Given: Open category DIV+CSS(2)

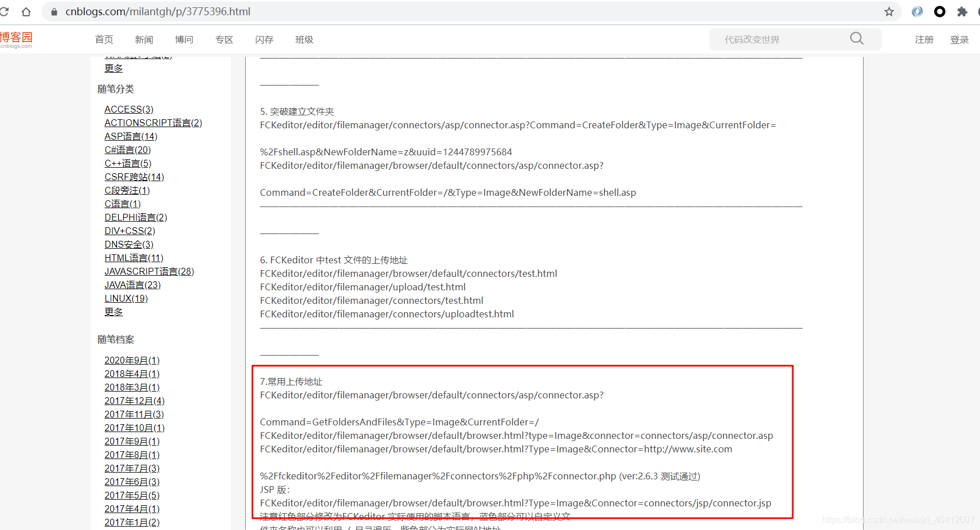Looking at the screenshot, I should click(129, 231).
